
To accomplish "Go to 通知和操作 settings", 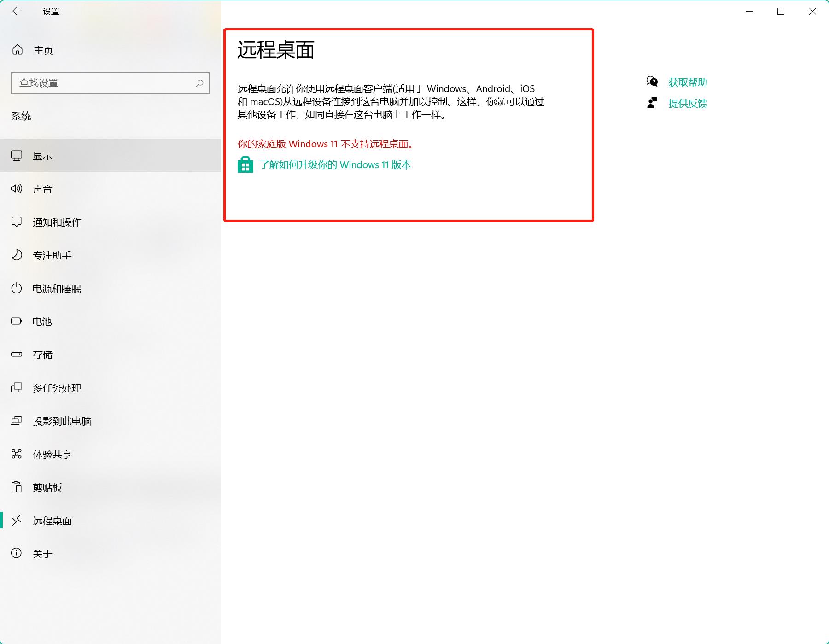I will point(111,222).
